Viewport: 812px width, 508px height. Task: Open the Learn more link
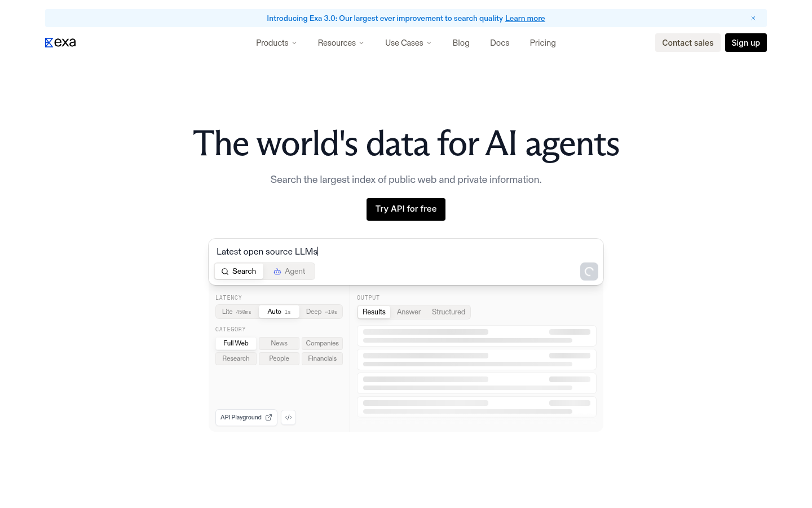(x=525, y=18)
